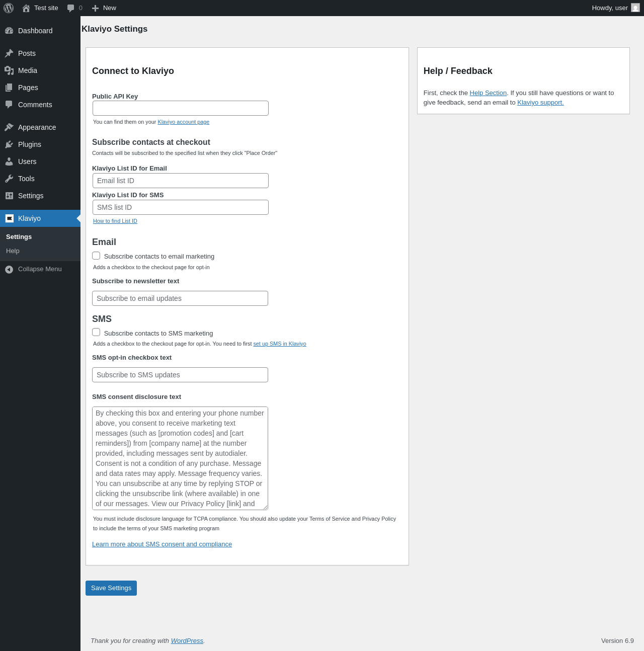Enable Subscribe contacts to email marketing
Viewport: 644px width, 651px height.
coord(96,256)
